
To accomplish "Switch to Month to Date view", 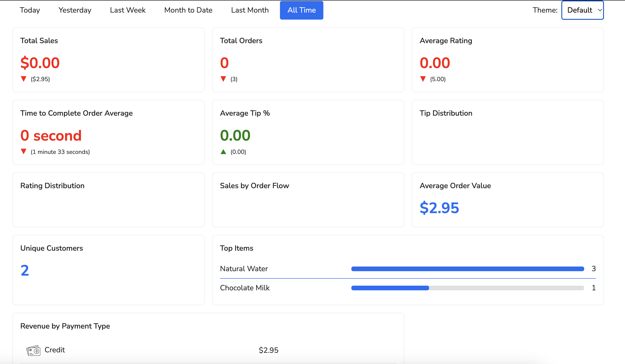I will click(188, 10).
